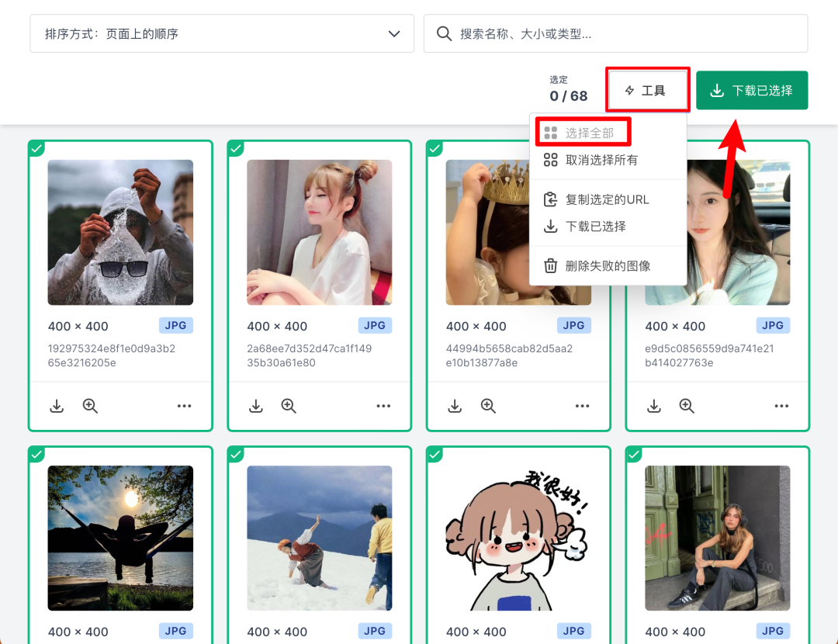The width and height of the screenshot is (838, 644).
Task: Toggle selection checkmark on cartoon girl image
Action: click(435, 454)
